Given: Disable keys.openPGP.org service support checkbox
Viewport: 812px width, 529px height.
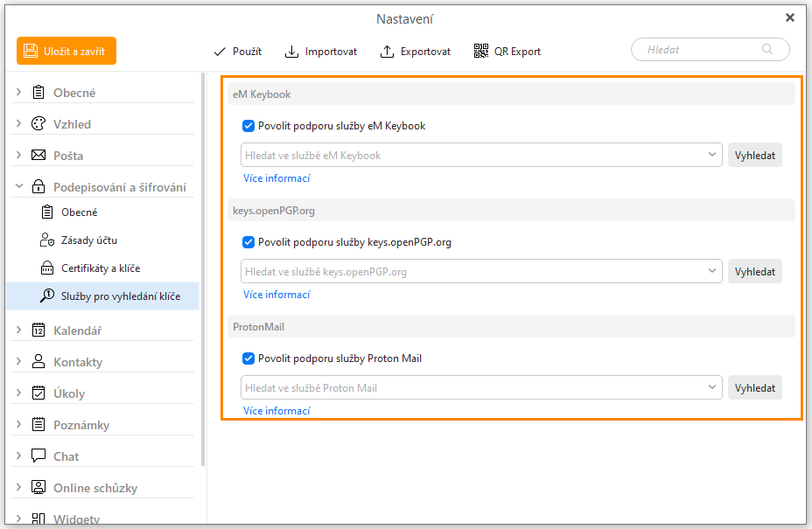Looking at the screenshot, I should 248,242.
